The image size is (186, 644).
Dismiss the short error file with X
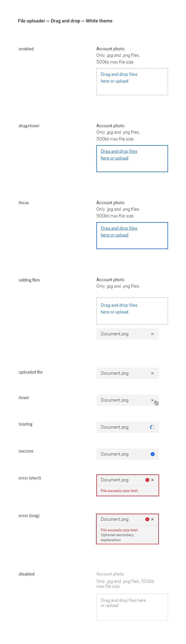[x=152, y=480]
